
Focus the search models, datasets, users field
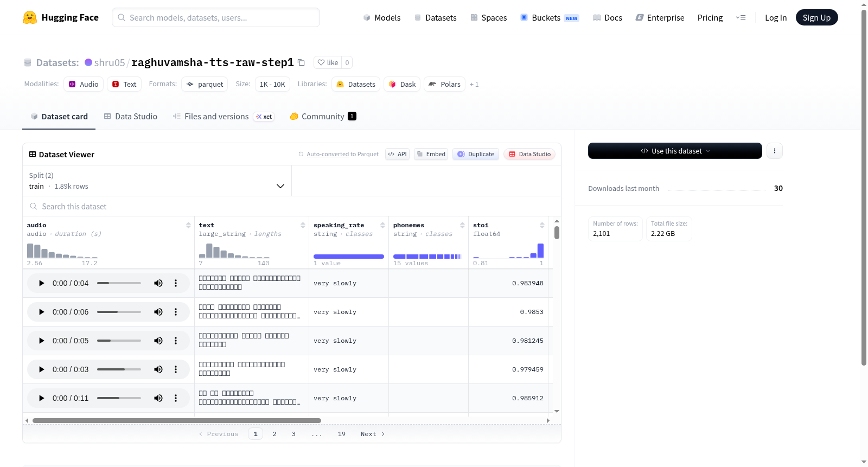coord(216,17)
